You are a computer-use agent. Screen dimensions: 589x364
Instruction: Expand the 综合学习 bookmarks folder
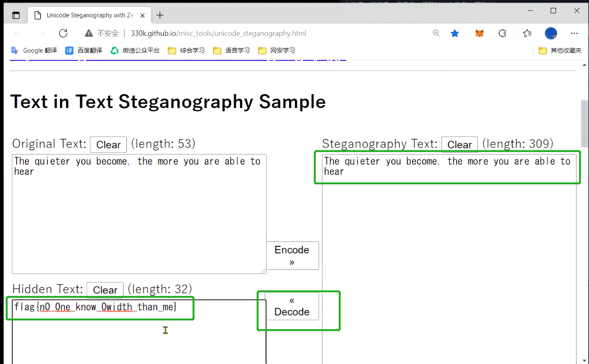click(186, 50)
